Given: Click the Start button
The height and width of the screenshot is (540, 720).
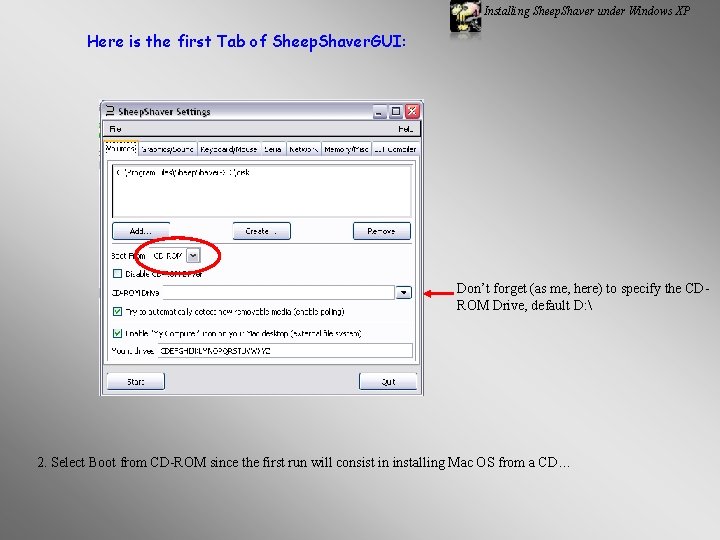Looking at the screenshot, I should point(135,382).
